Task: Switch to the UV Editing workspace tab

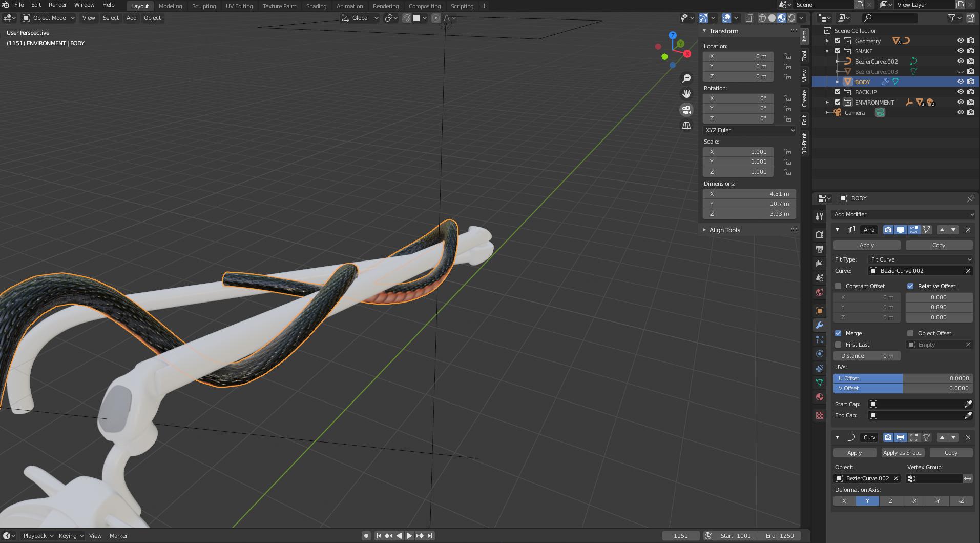Action: click(x=239, y=6)
